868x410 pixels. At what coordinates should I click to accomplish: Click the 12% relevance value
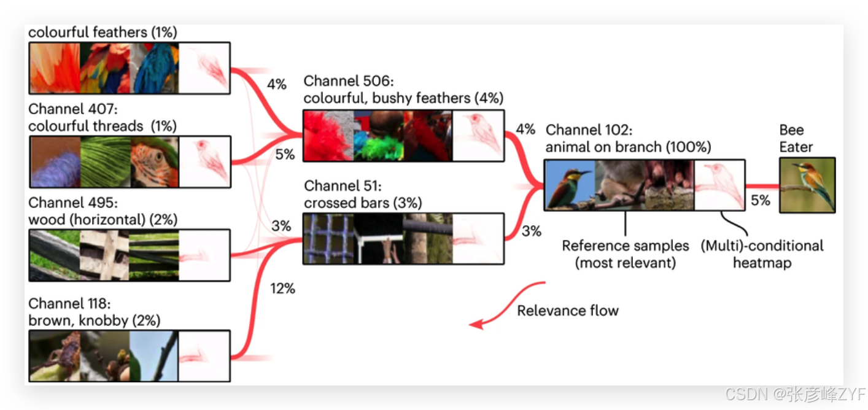(x=282, y=288)
